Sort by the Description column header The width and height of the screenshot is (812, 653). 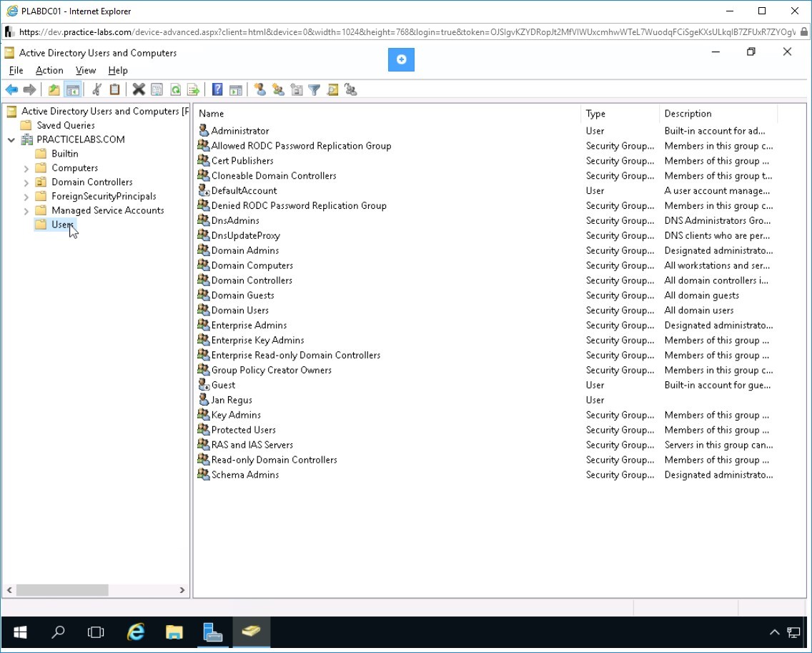718,114
